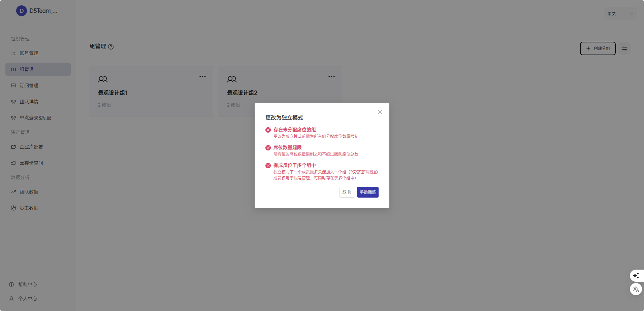The height and width of the screenshot is (311, 644).
Task: Select 组管理 sidebar item
Action: (x=38, y=69)
